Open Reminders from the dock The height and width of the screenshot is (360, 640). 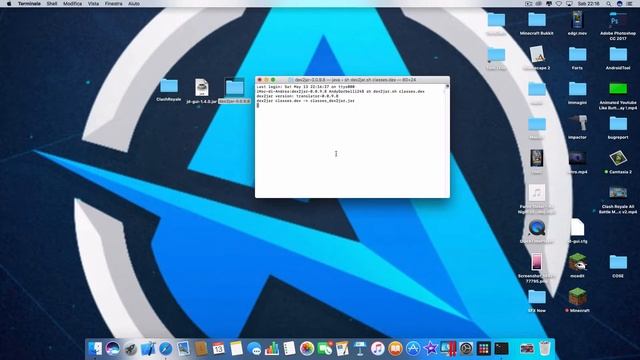click(x=289, y=349)
